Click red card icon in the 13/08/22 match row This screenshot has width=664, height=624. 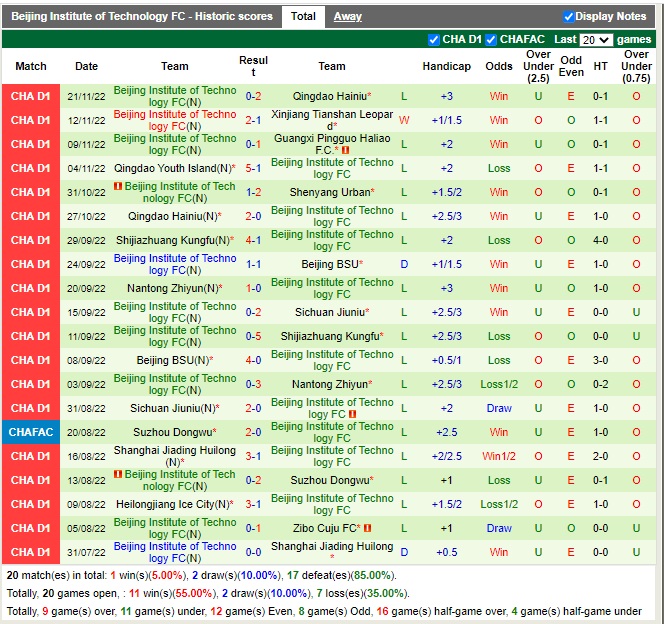(x=117, y=475)
